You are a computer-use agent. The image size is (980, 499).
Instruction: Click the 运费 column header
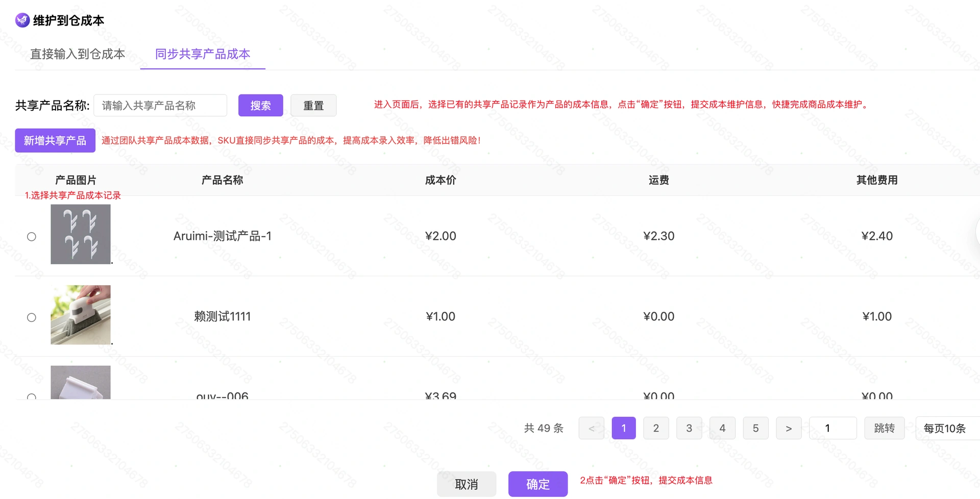pos(659,180)
